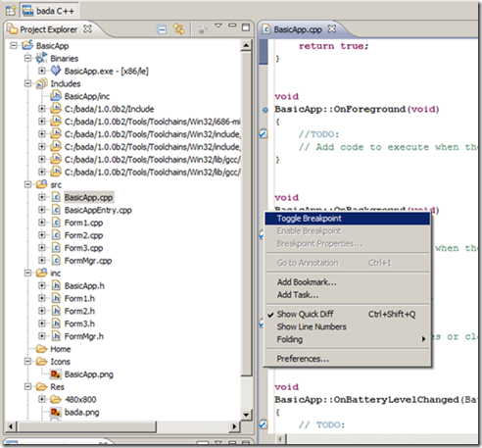The image size is (482, 448).
Task: Collapse the Binaries node
Action: [x=27, y=58]
